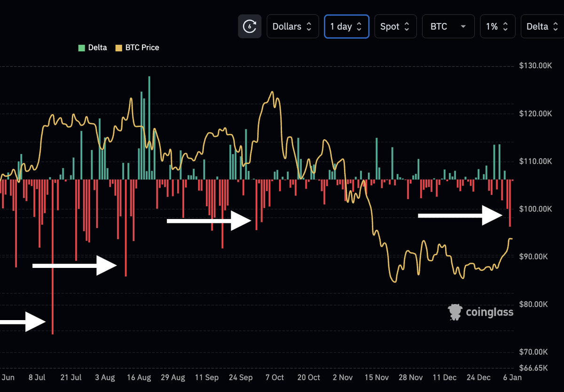Click the down caret on the BTC selector
The image size is (564, 392).
(462, 27)
